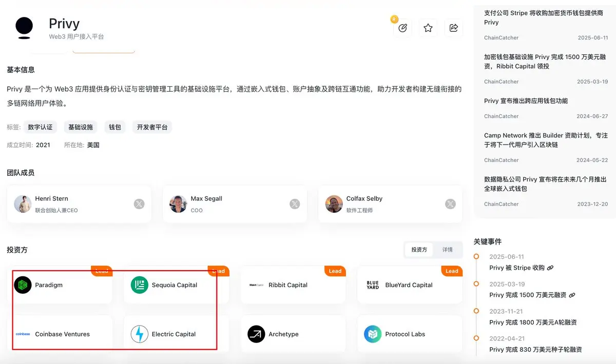
Task: Click Henri Stern's avatar photo
Action: 23,204
